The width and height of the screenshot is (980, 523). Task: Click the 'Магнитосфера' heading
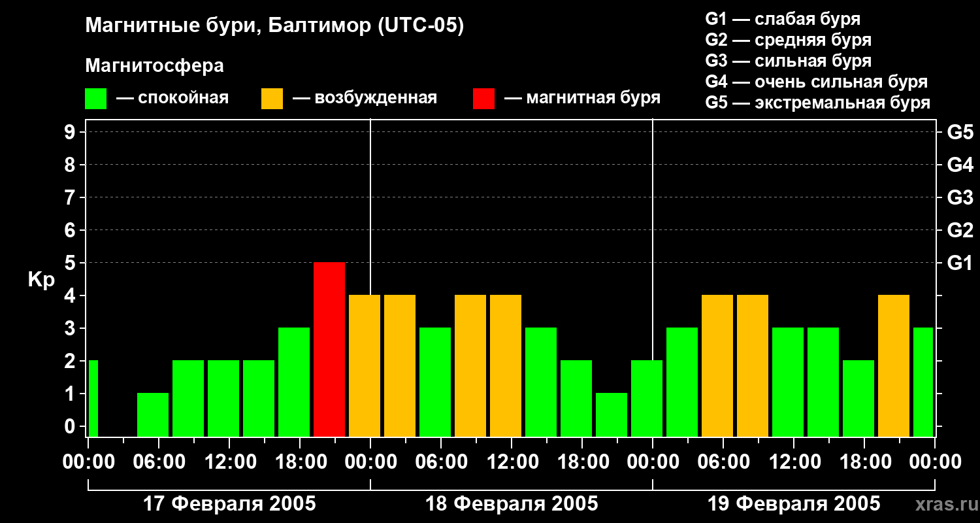154,66
